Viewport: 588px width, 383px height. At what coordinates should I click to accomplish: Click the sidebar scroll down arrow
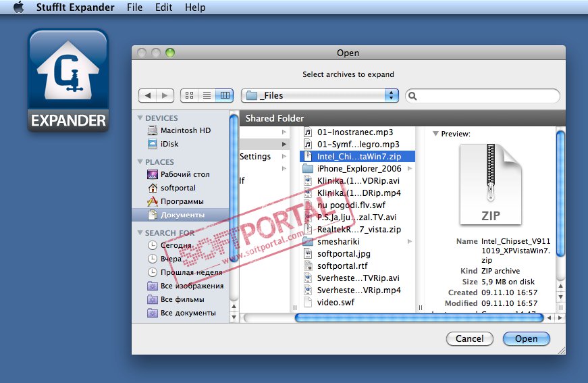pyautogui.click(x=234, y=317)
